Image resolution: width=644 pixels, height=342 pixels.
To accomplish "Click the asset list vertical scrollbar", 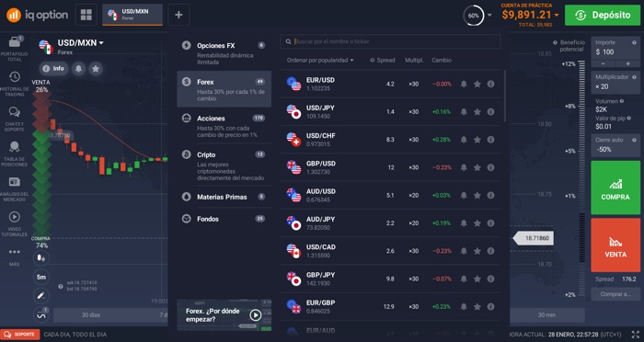I will [x=504, y=97].
